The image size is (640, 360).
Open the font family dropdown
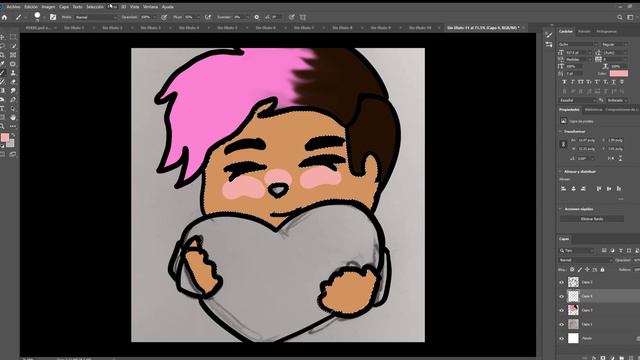pyautogui.click(x=577, y=44)
